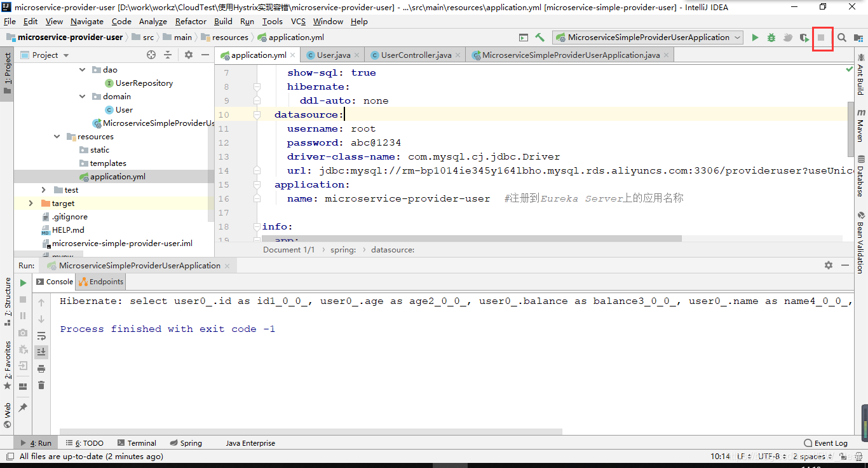The image size is (868, 468).
Task: Close the MicroserviceSimpleProviderUserApplication run tab
Action: 228,266
